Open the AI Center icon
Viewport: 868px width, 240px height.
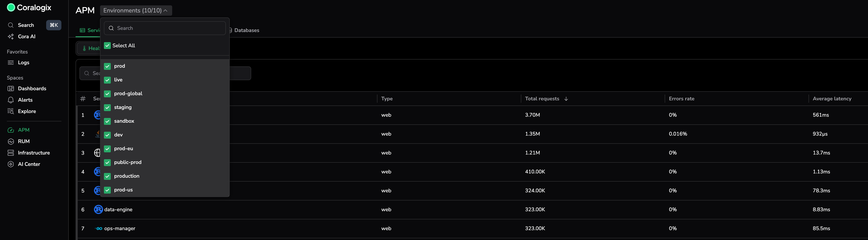(11, 164)
